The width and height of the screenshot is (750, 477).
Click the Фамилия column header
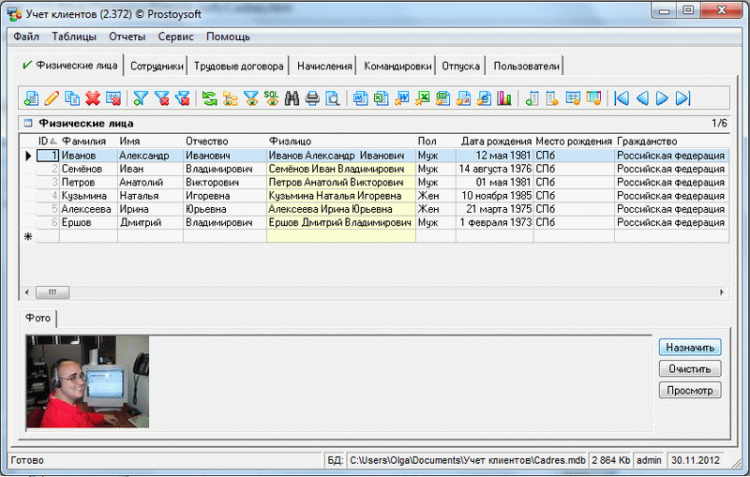[x=85, y=141]
